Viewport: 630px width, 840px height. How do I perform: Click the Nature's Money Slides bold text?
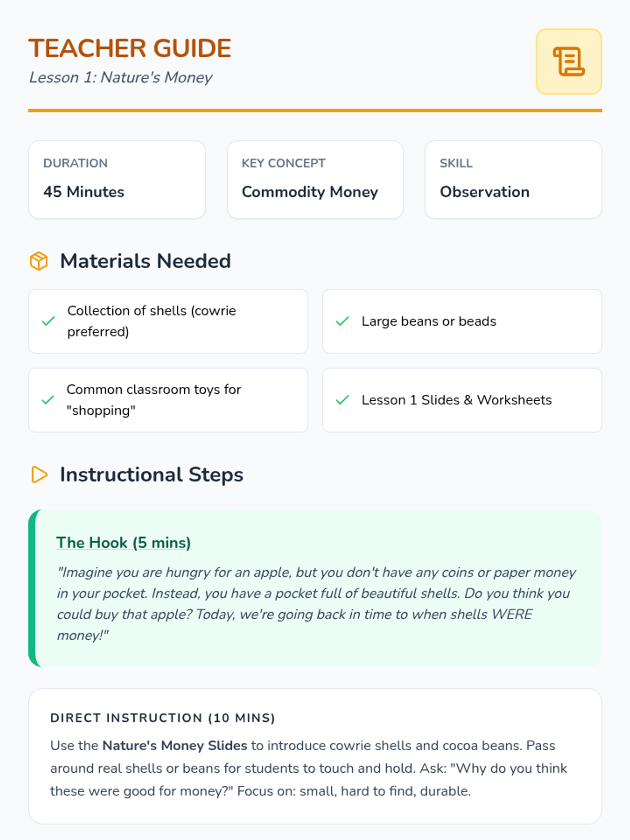[175, 745]
